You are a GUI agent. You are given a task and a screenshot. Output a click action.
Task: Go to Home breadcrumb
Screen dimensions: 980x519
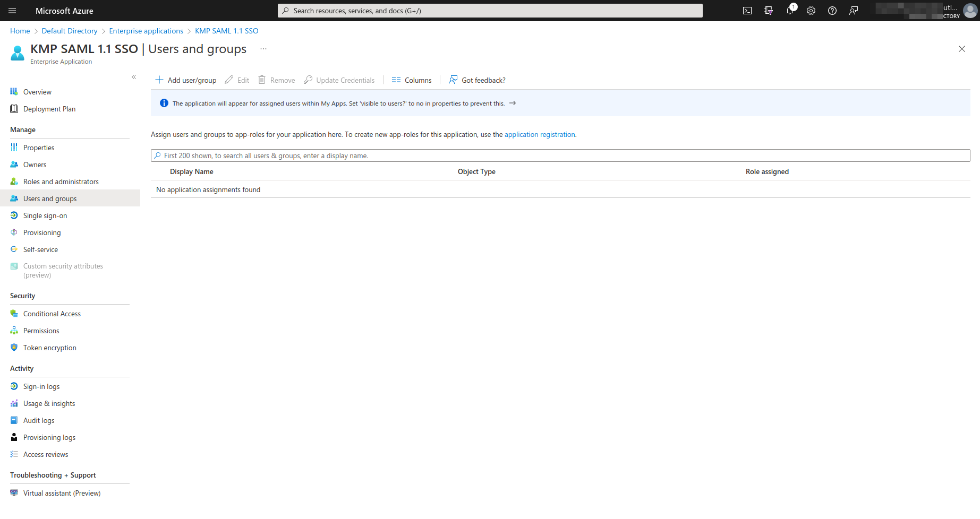[x=20, y=31]
